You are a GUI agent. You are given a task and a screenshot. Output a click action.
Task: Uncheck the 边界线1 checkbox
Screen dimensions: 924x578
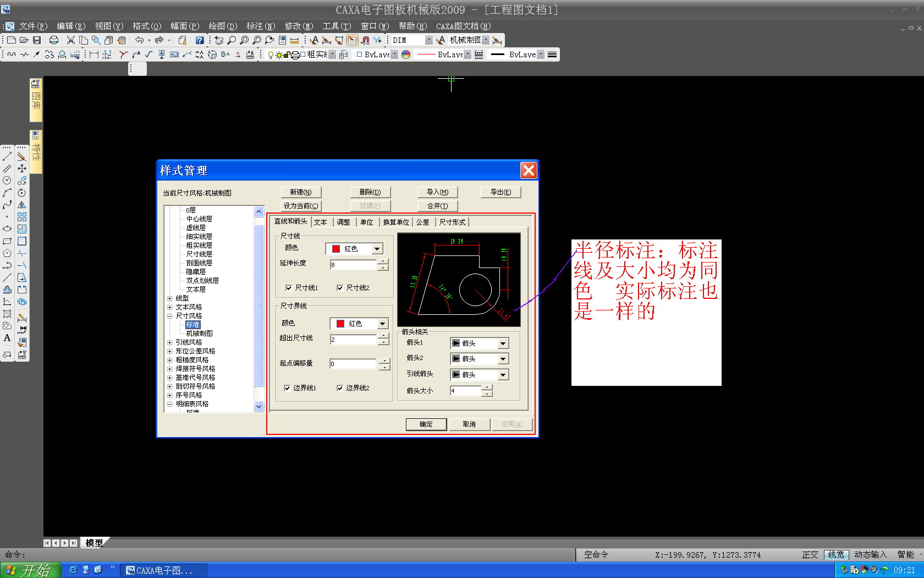(287, 388)
